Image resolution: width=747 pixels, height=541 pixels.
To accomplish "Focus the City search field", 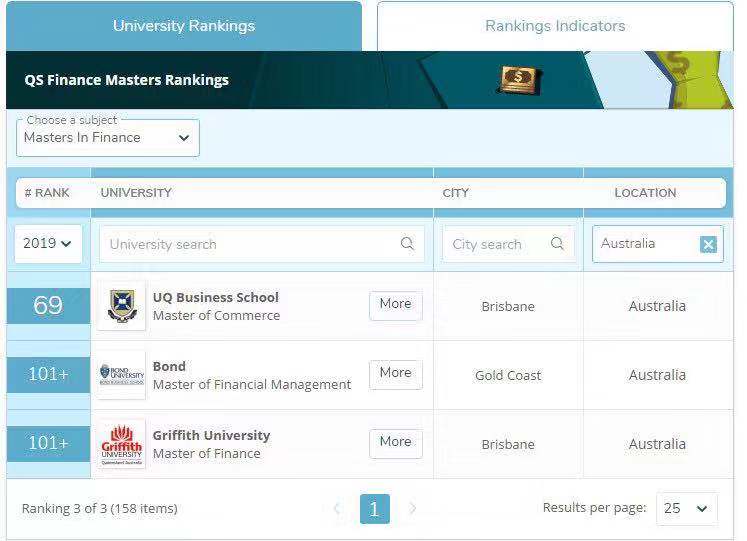I will (495, 244).
